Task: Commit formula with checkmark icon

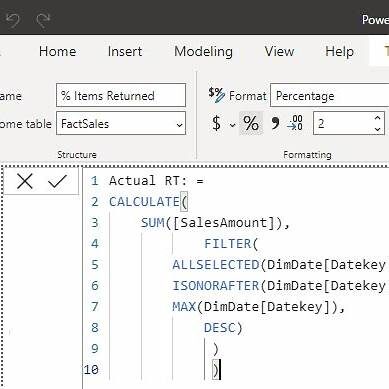Action: click(x=57, y=182)
